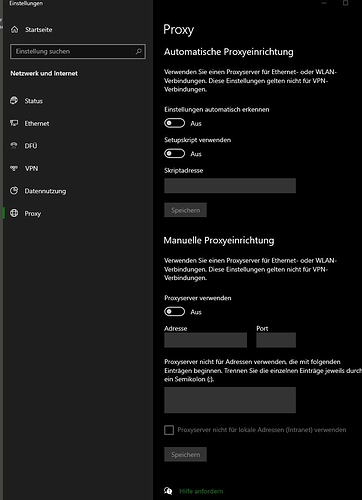The height and width of the screenshot is (500, 362).
Task: Click the Status globe icon
Action: (x=14, y=100)
